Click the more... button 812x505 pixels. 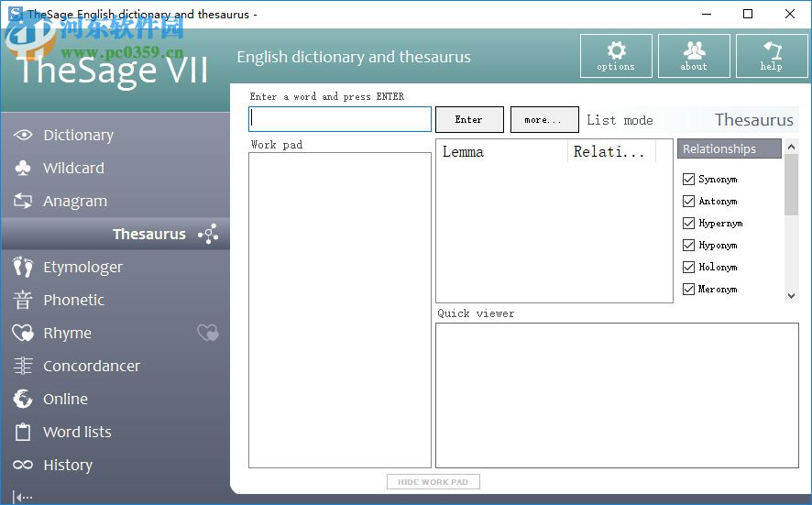point(544,120)
